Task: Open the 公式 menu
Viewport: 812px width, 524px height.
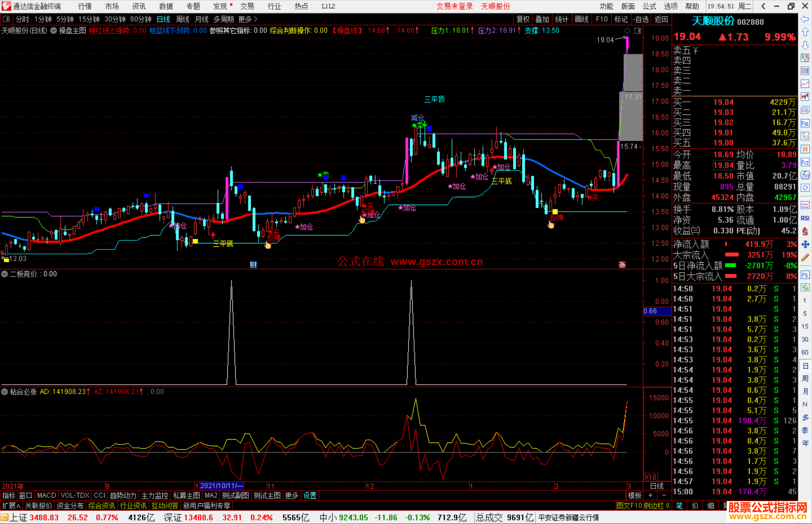Action: tap(649, 6)
